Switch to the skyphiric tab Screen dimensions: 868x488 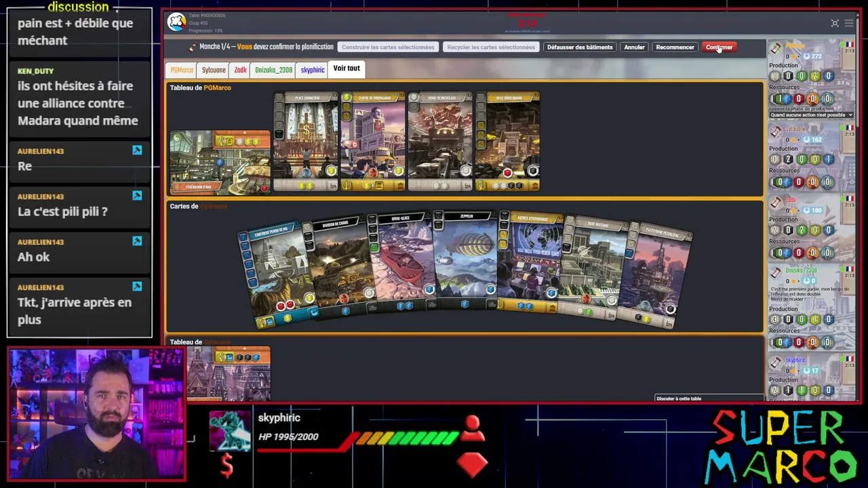pos(313,70)
